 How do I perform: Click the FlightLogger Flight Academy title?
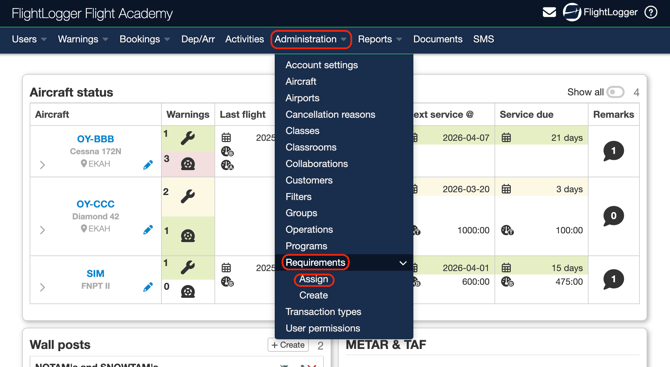(92, 14)
